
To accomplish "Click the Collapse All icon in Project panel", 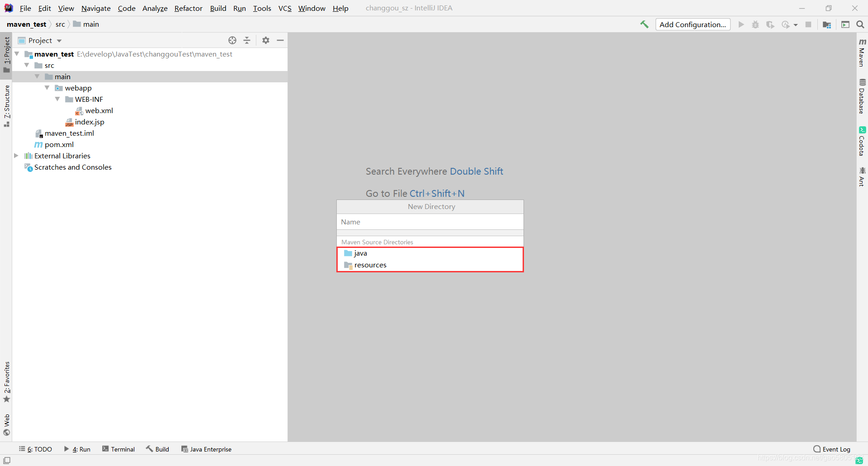I will click(x=247, y=40).
